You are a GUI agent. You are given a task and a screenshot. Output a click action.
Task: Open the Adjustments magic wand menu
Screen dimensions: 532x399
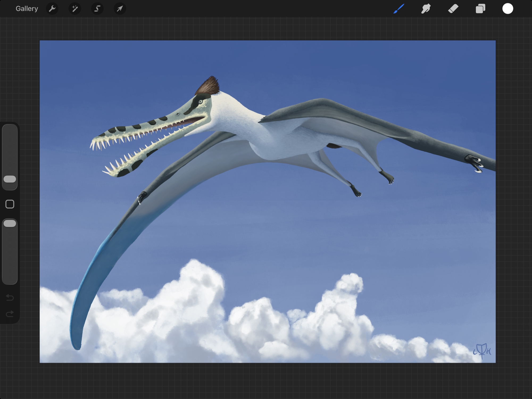[x=75, y=9]
